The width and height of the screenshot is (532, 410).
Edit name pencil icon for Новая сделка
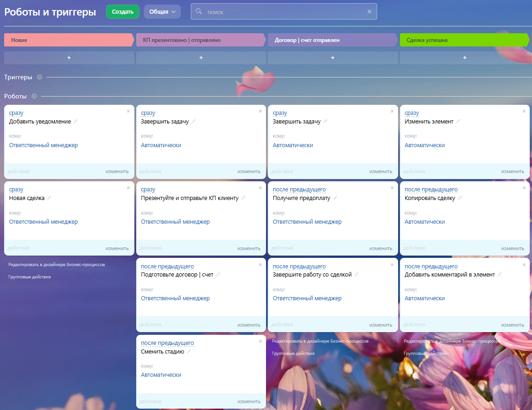tap(49, 198)
